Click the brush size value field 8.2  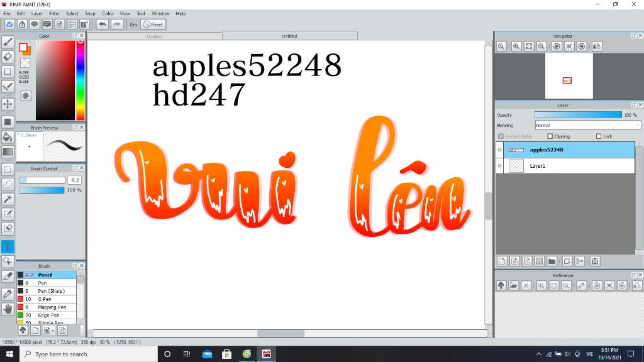tap(75, 180)
